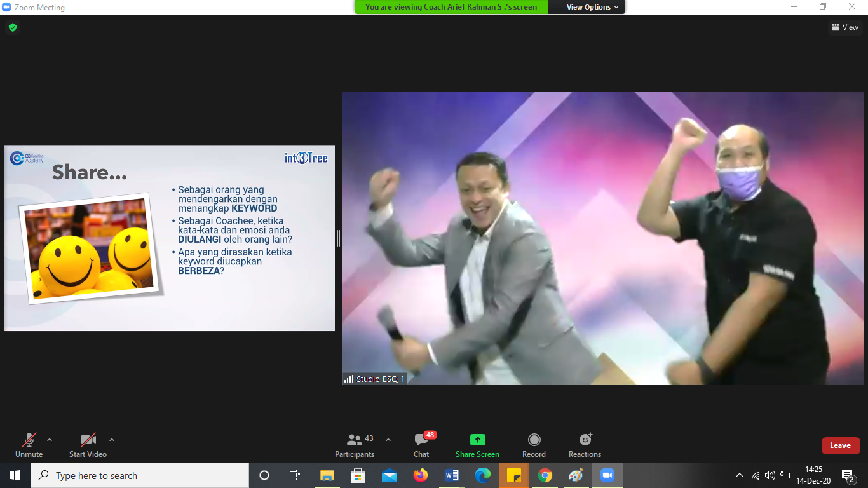Image resolution: width=868 pixels, height=488 pixels.
Task: Open the Participants panel
Action: [355, 445]
